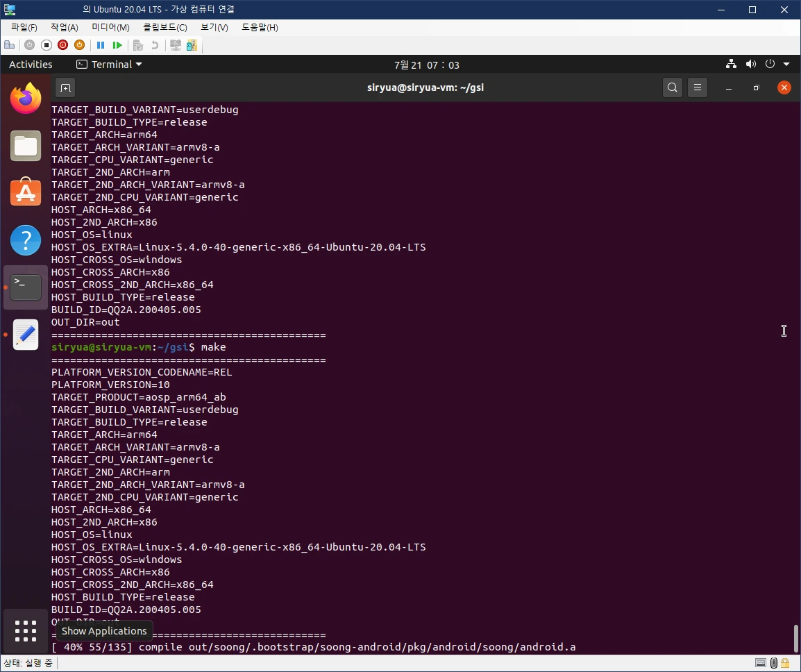Click the terminal search icon
The height and width of the screenshot is (672, 801).
(x=673, y=87)
